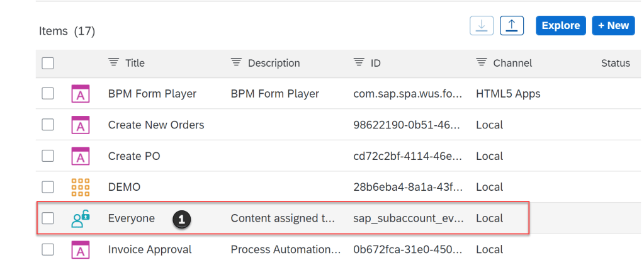The width and height of the screenshot is (644, 260).
Task: Toggle the select-all checkbox in header
Action: tap(48, 63)
